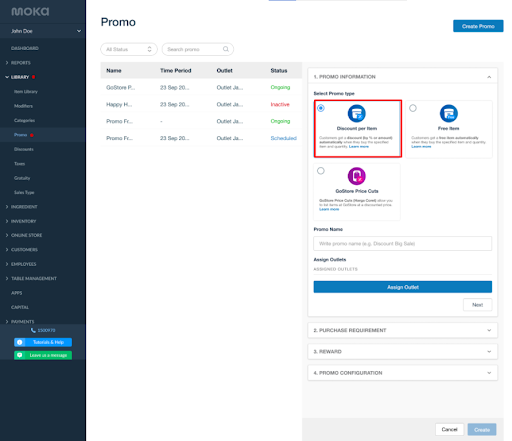The image size is (512, 441).
Task: Expand the Purchase Requirement section
Action: [x=402, y=330]
